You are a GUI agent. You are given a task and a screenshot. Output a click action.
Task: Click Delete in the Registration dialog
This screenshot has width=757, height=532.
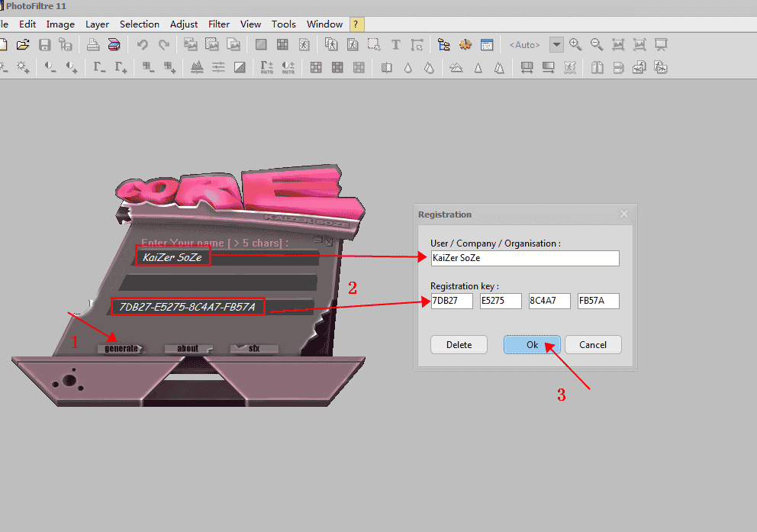(x=459, y=345)
